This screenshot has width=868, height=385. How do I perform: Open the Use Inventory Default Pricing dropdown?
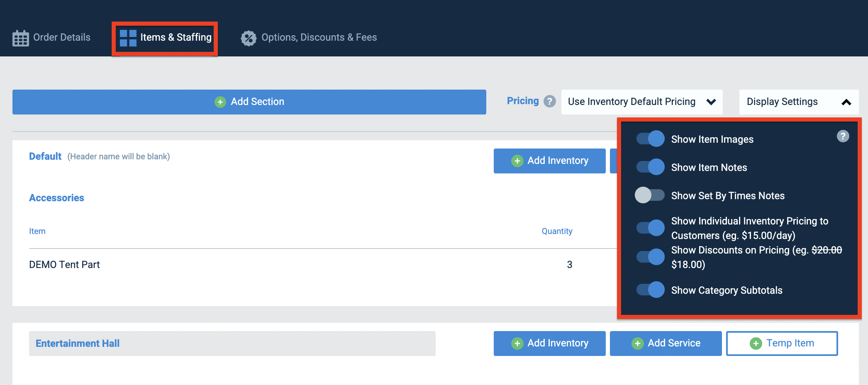(641, 102)
